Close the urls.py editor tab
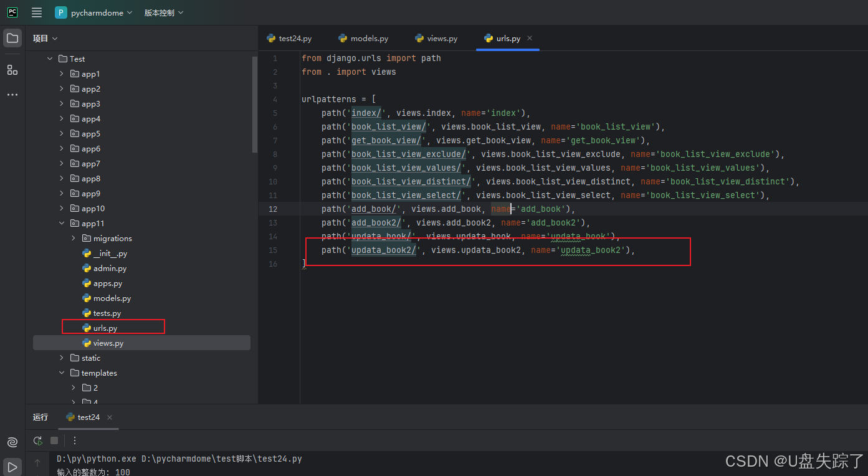This screenshot has width=868, height=476. 529,38
